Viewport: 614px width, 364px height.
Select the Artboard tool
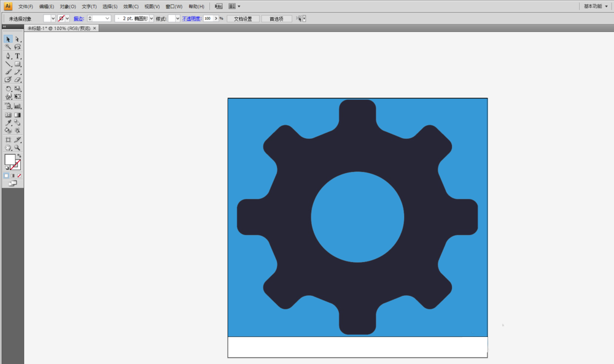[x=8, y=140]
